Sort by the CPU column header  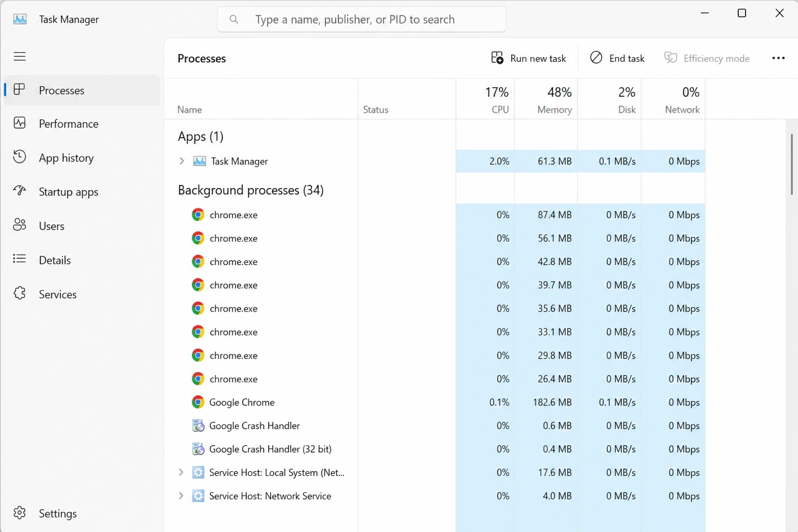pos(485,99)
